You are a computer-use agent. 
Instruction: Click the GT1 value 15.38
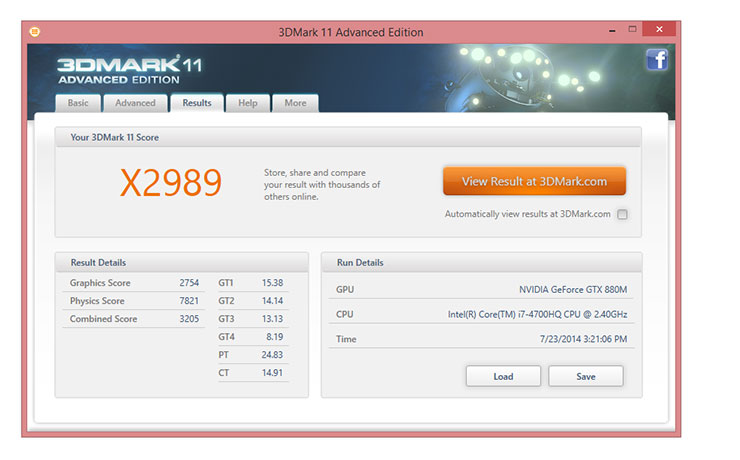(x=272, y=283)
